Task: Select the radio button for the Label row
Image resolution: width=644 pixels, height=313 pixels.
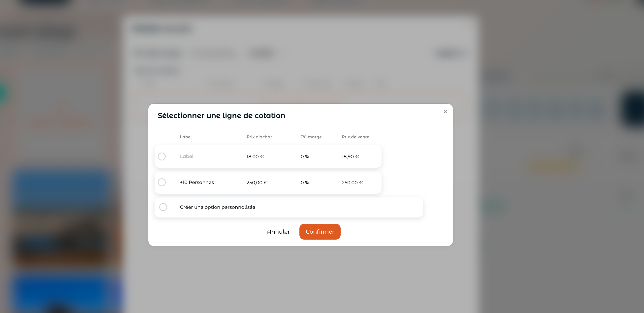Action: pos(162,156)
